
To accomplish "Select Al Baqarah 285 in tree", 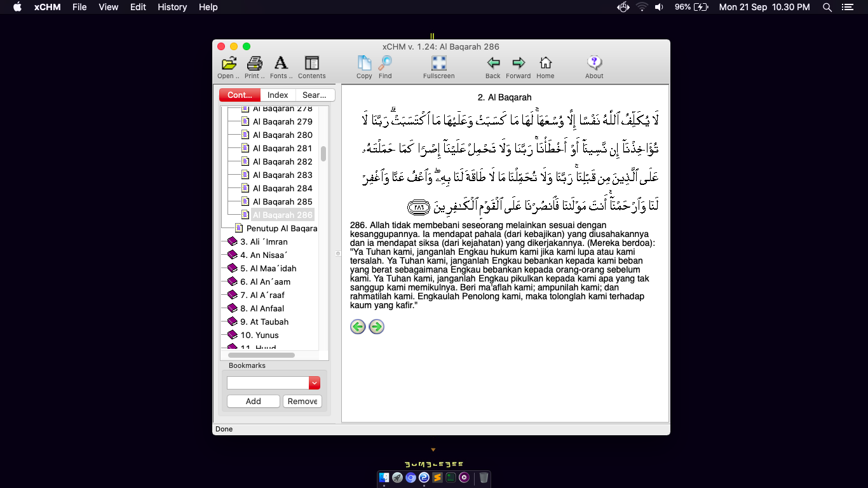I will pyautogui.click(x=283, y=201).
